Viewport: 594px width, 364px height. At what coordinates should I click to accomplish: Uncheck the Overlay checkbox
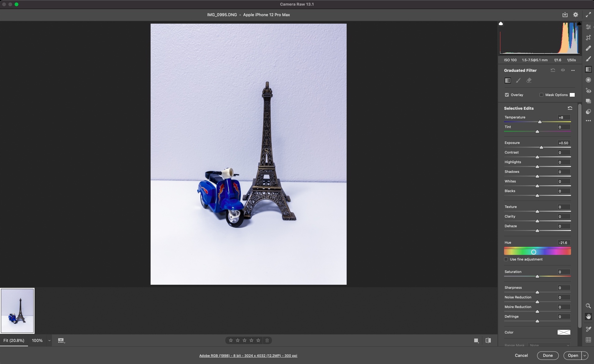point(507,95)
